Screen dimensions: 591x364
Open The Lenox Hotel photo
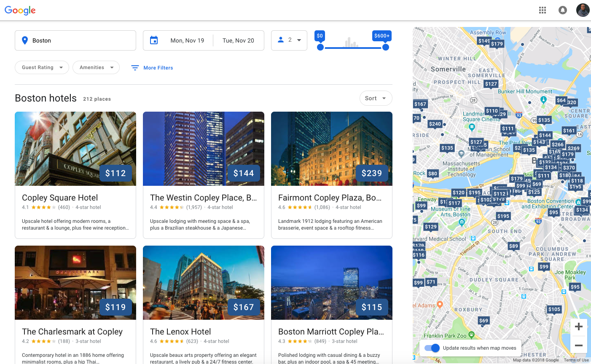pos(204,283)
